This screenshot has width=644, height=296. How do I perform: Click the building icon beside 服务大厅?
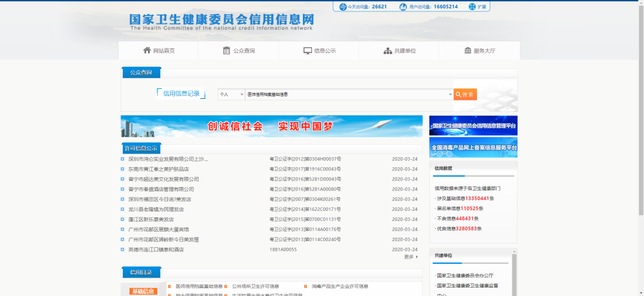click(x=467, y=51)
